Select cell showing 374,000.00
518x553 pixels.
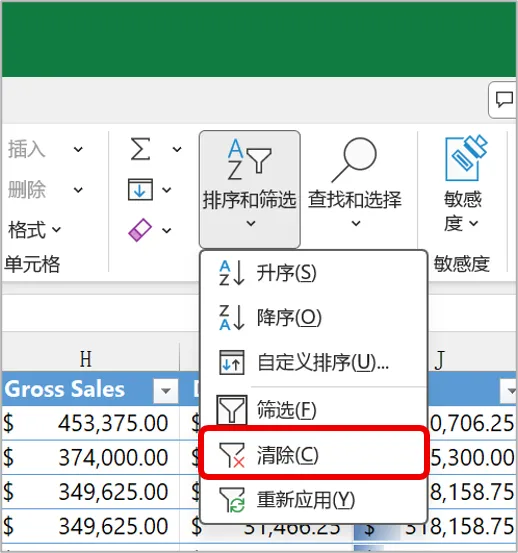pos(91,457)
